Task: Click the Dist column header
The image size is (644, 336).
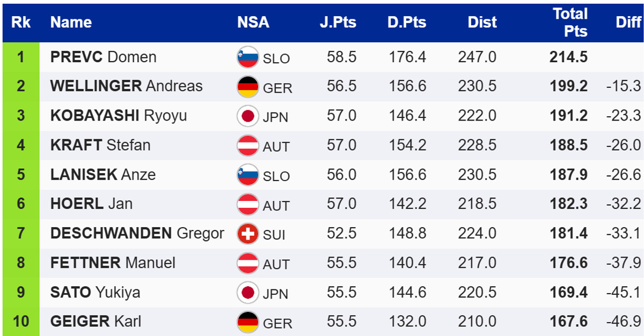Action: pos(482,23)
